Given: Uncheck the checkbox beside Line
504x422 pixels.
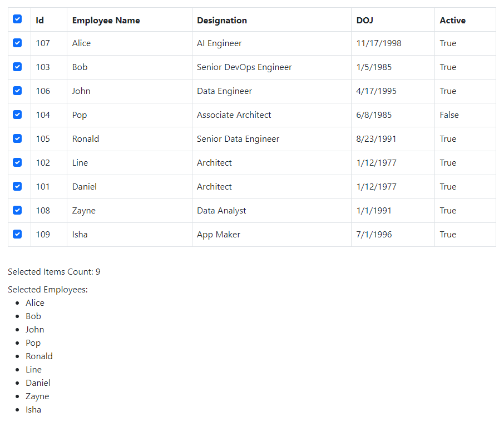Looking at the screenshot, I should click(x=17, y=162).
